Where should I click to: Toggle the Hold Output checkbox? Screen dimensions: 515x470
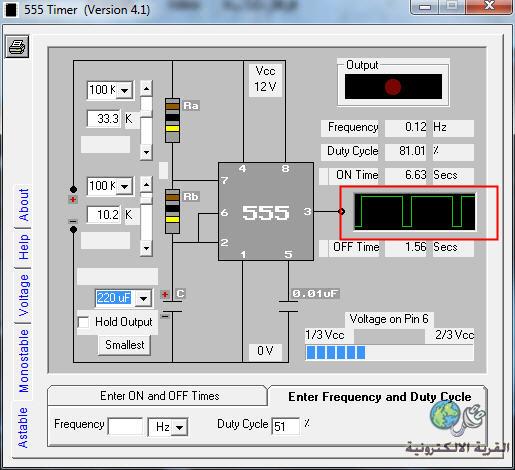pos(83,322)
